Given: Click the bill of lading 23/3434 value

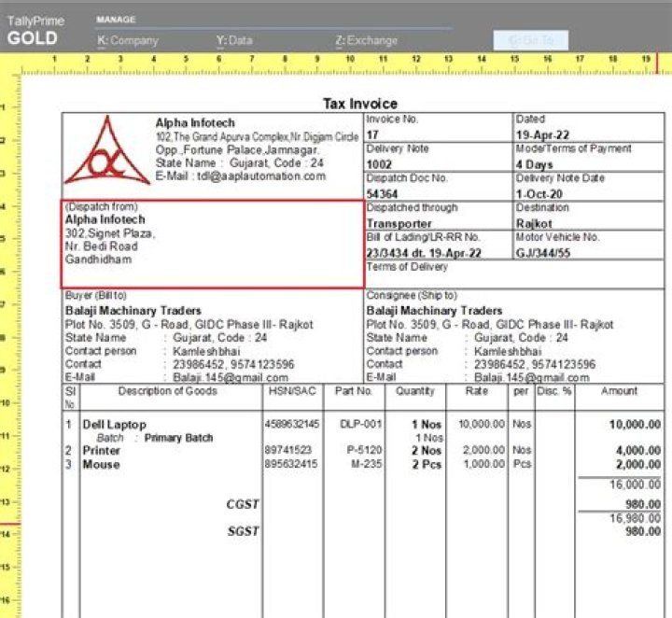Looking at the screenshot, I should [424, 253].
